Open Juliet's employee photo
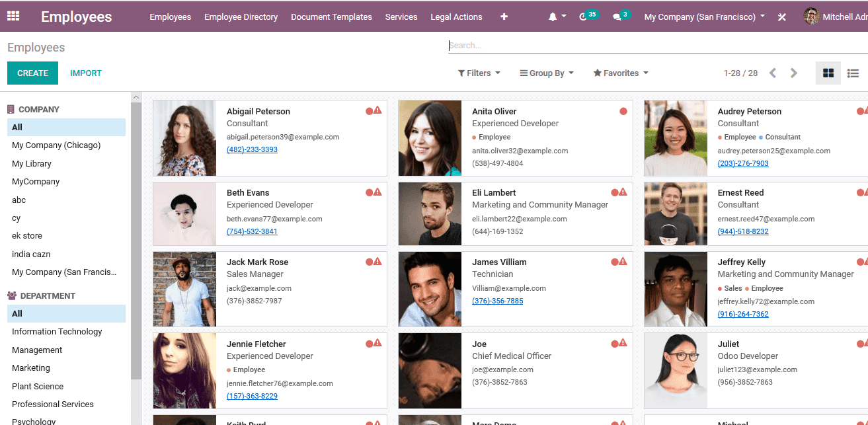The width and height of the screenshot is (868, 425). pyautogui.click(x=676, y=371)
